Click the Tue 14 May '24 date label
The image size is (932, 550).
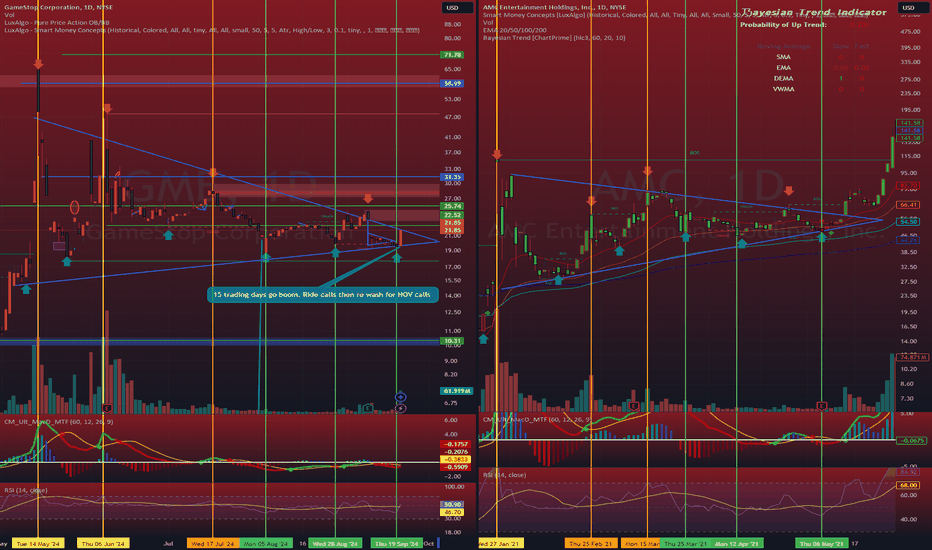point(39,543)
